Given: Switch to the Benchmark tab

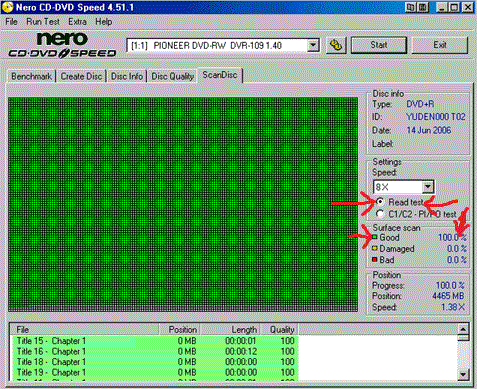Looking at the screenshot, I should tap(31, 76).
